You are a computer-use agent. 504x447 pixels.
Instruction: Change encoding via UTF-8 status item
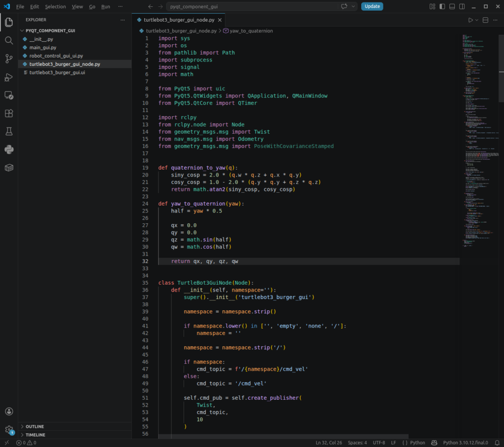coord(379,443)
